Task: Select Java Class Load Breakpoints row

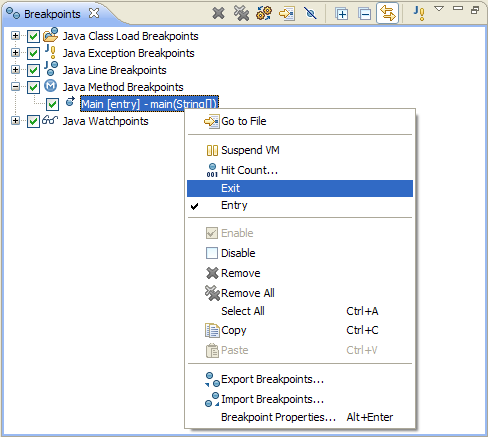Action: coord(130,36)
